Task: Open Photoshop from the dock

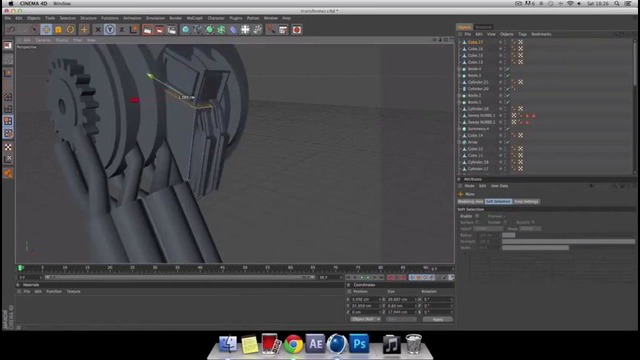Action: pos(359,344)
